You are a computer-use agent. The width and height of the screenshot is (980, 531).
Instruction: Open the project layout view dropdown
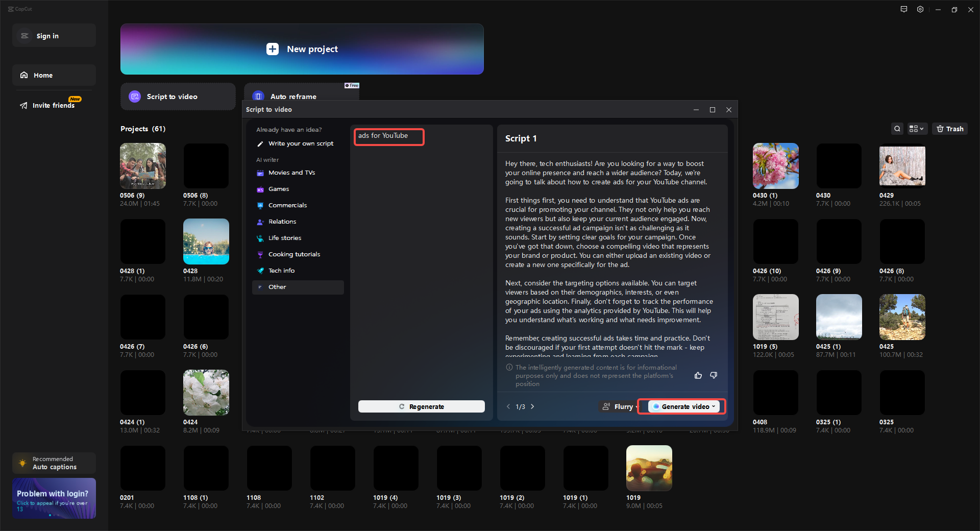pos(916,129)
